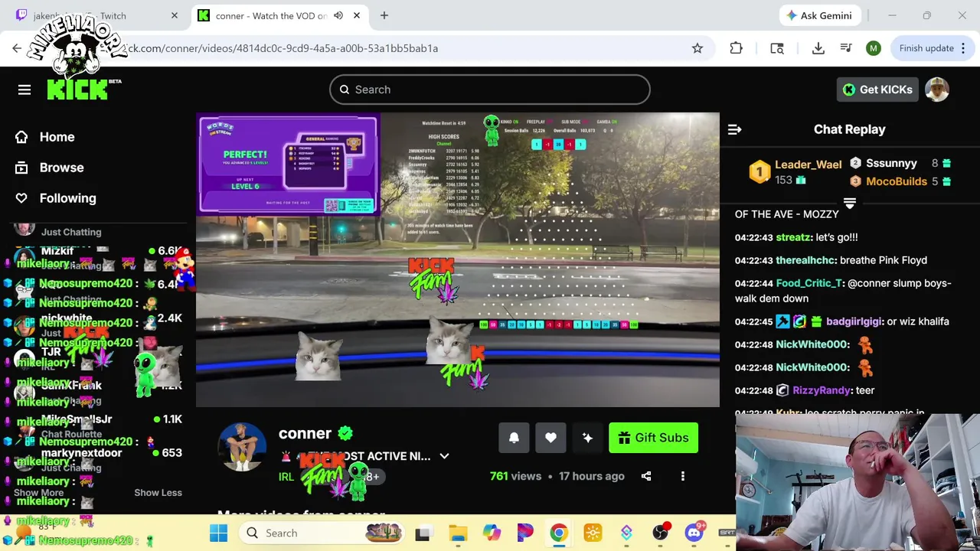
Task: Focus the Kick search field
Action: click(490, 90)
